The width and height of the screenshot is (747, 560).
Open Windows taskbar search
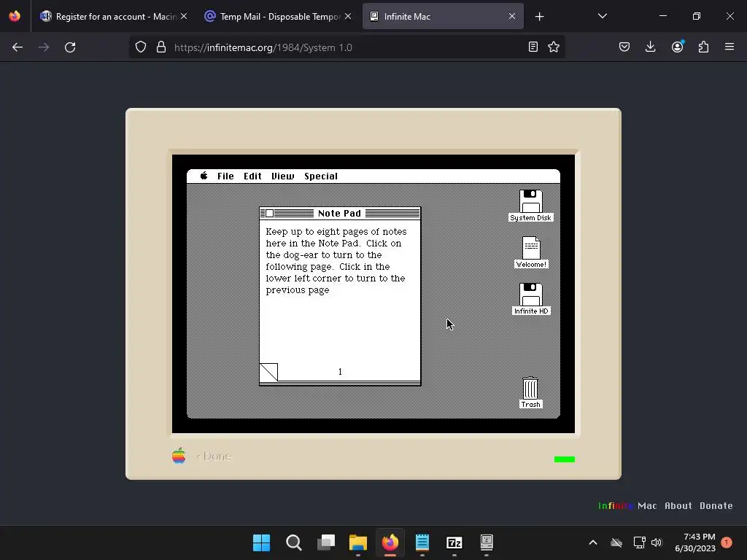294,542
